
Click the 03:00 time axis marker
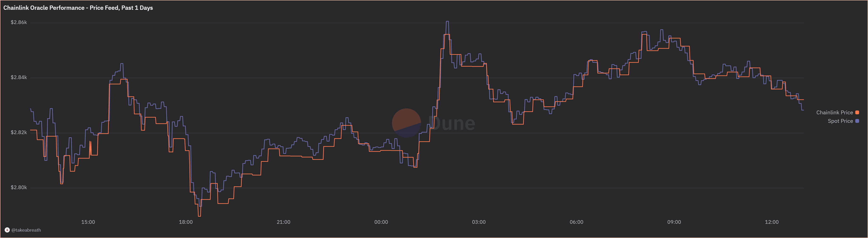pos(479,222)
